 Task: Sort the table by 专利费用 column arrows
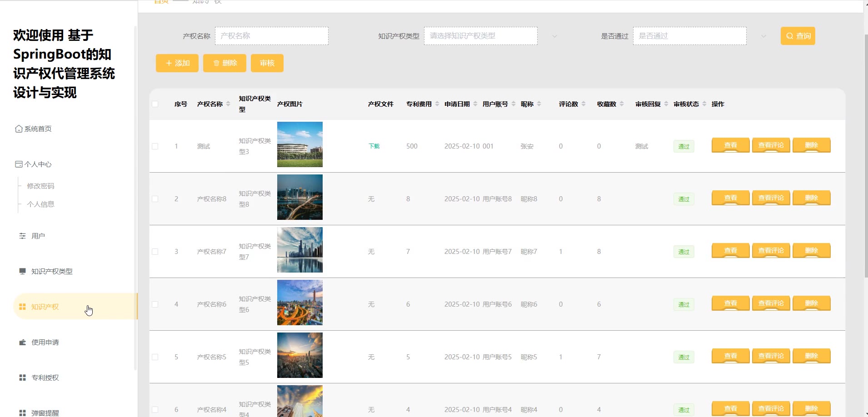(x=437, y=104)
